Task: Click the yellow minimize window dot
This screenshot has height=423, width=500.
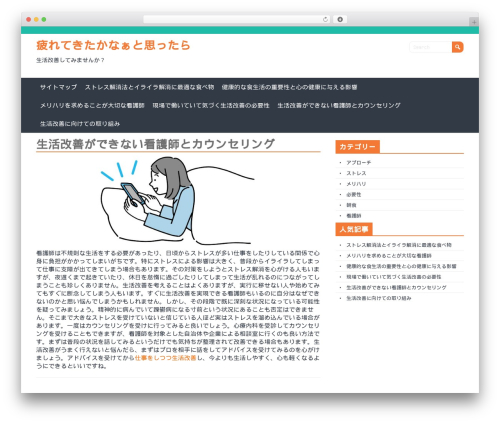Action: 36,19
